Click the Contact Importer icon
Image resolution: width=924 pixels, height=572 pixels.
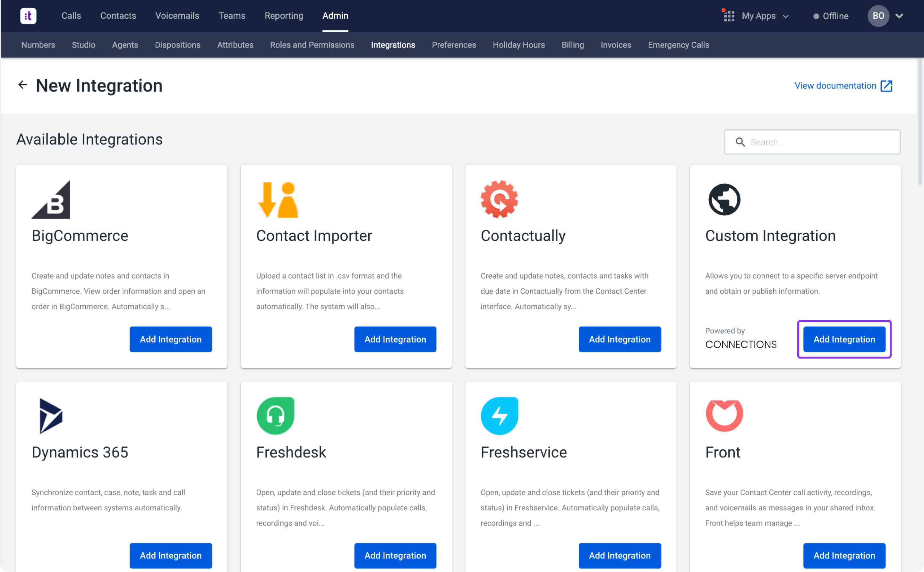coord(278,199)
